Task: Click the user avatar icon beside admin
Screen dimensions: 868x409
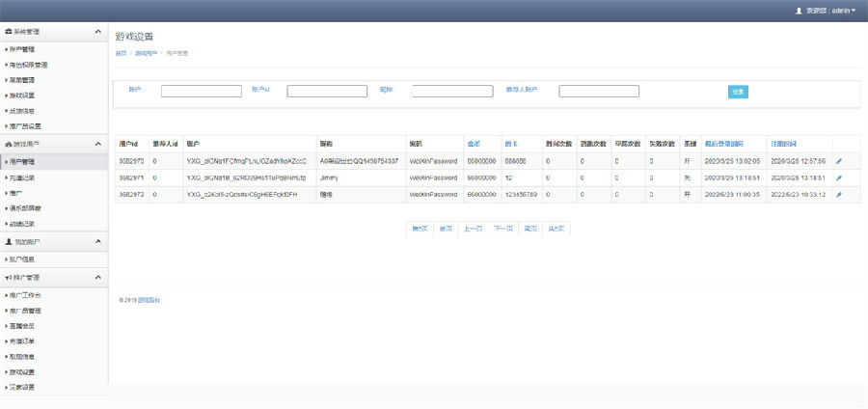Action: 799,11
